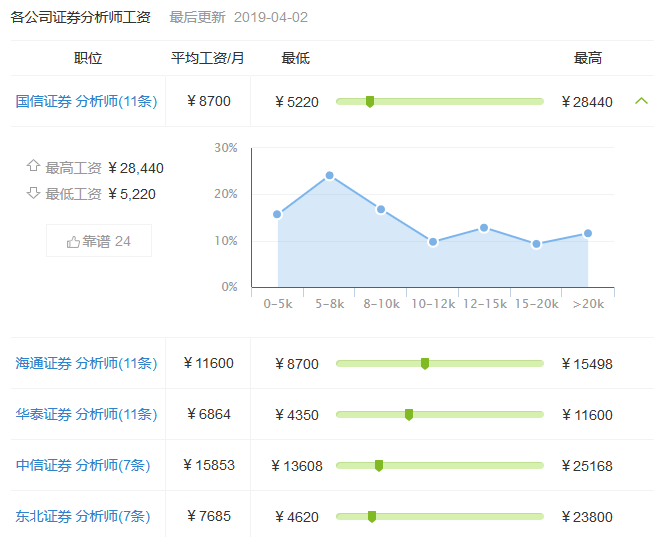Click the 靠谱 24 thumbs-up button
654x537 pixels.
99,241
